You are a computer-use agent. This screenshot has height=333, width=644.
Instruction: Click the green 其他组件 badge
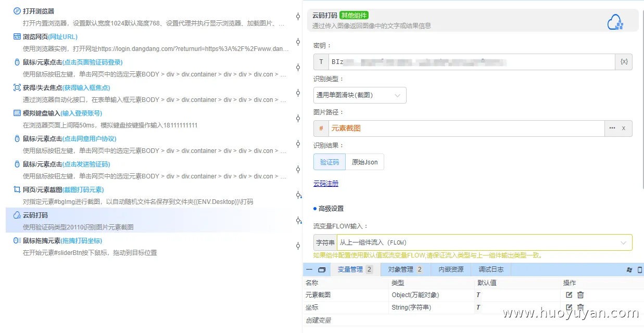(x=354, y=16)
